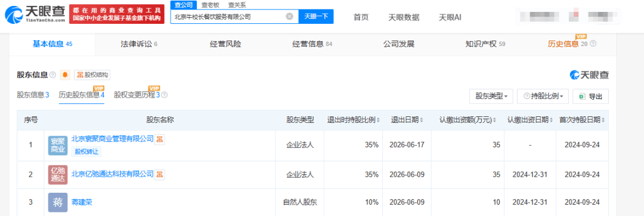This screenshot has height=216, width=644.
Task: Switch to the 经营风险 tab
Action: pyautogui.click(x=225, y=44)
